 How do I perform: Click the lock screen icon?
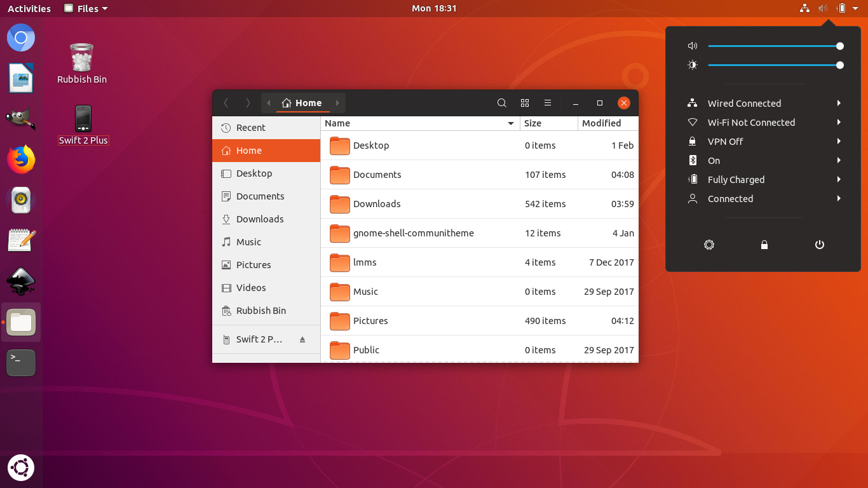[764, 245]
